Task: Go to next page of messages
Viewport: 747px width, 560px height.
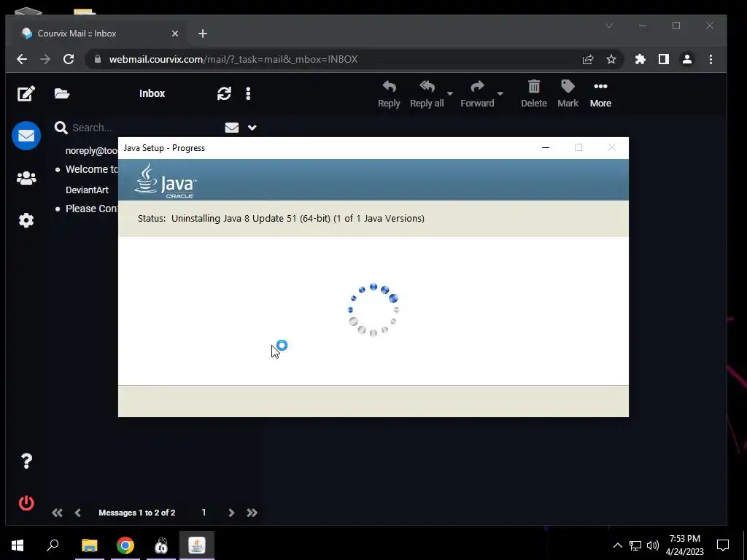Action: [231, 513]
